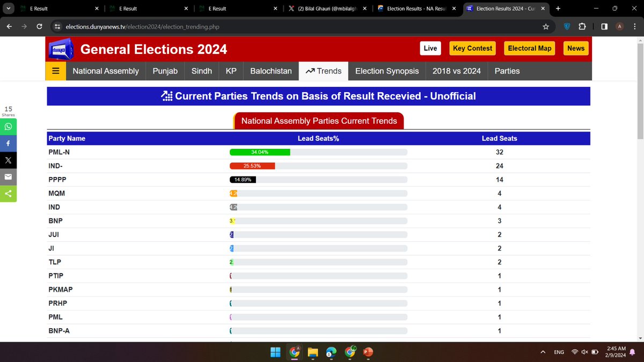Open the shield extension icon

(x=567, y=27)
